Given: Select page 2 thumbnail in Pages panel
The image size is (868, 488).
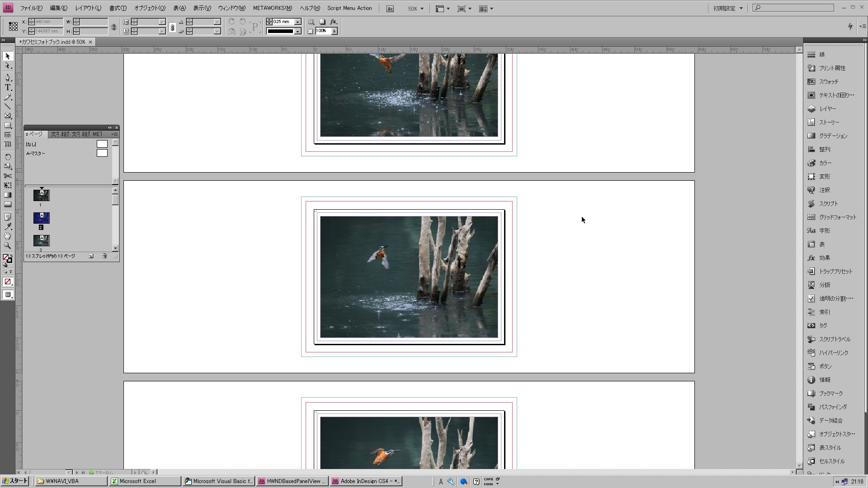Looking at the screenshot, I should click(x=42, y=218).
